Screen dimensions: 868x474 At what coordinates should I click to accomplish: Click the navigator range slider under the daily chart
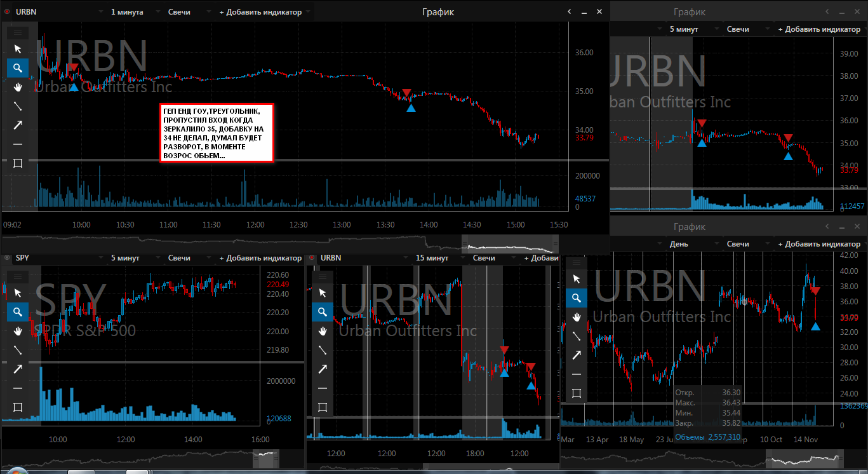point(806,459)
